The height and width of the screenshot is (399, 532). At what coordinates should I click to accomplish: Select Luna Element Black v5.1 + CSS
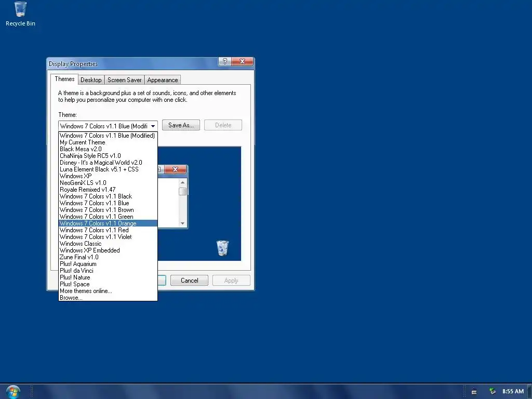tap(108, 169)
